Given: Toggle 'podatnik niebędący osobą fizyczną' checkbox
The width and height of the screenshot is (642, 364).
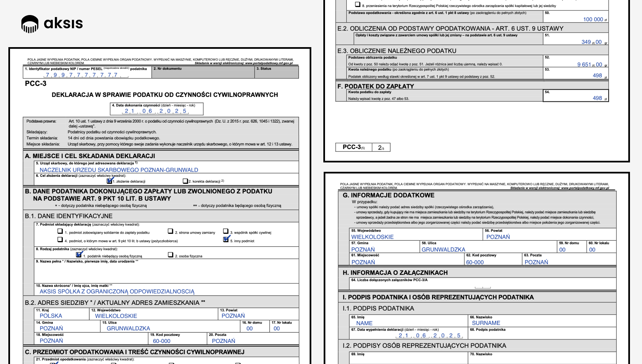Looking at the screenshot, I should [79, 255].
